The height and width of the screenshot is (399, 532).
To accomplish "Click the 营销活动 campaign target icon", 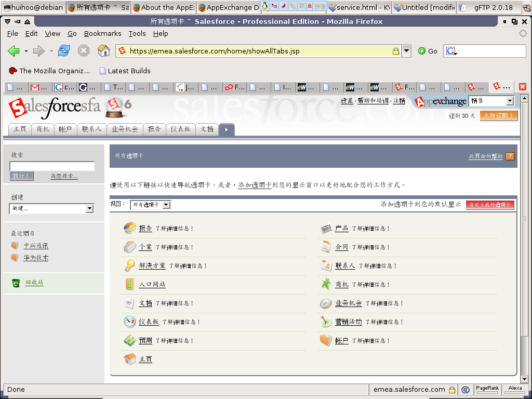I will [x=326, y=321].
